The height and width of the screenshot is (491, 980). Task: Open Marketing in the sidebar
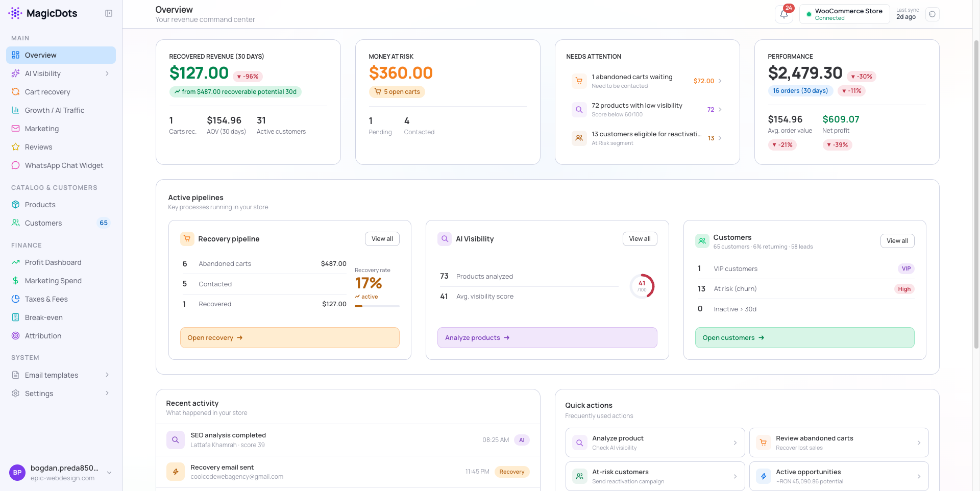[61, 129]
